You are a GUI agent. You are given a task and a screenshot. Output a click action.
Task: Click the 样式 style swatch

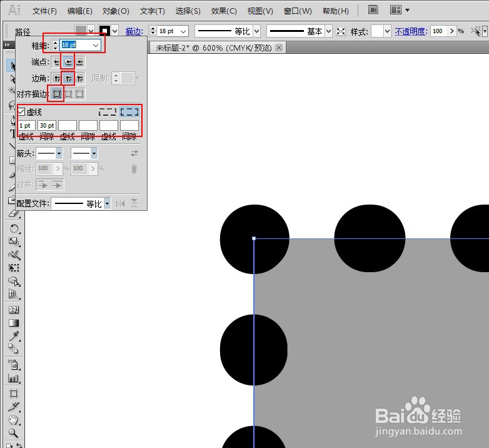point(377,31)
